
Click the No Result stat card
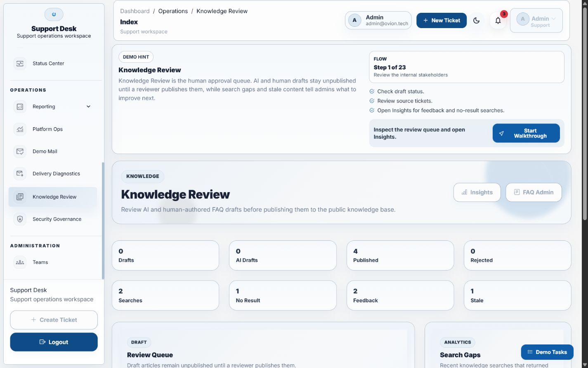(x=283, y=296)
